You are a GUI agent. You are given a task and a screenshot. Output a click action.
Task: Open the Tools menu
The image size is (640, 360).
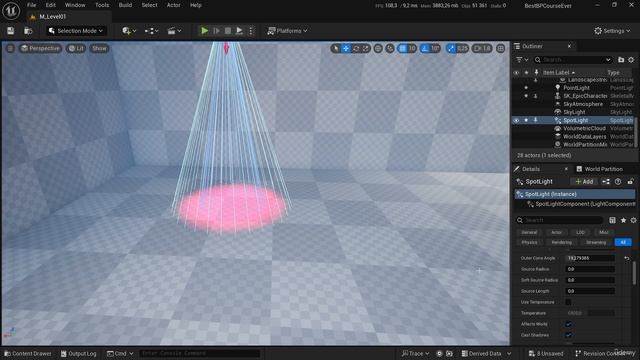[x=102, y=5]
